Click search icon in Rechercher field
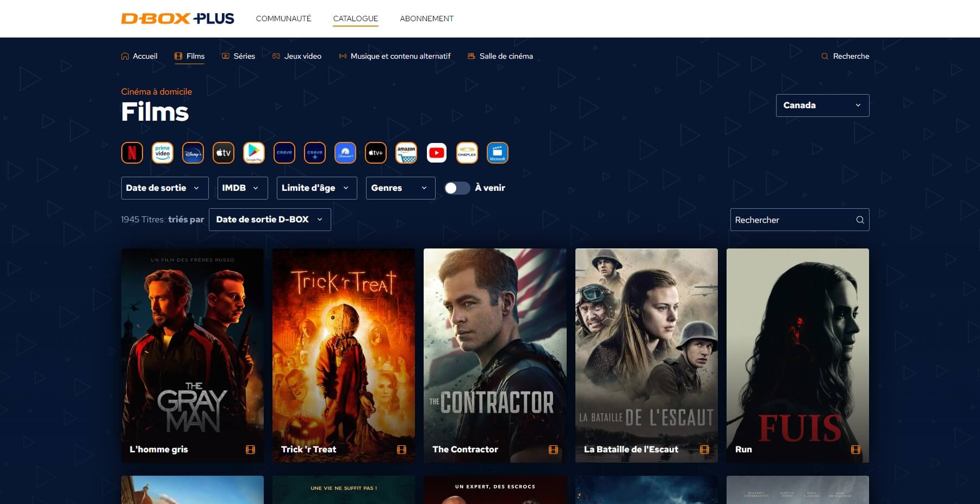Screen dimensions: 980x504 tap(860, 220)
